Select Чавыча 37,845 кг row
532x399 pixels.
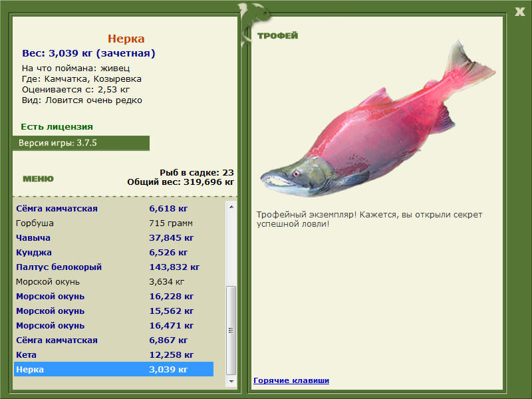point(114,238)
